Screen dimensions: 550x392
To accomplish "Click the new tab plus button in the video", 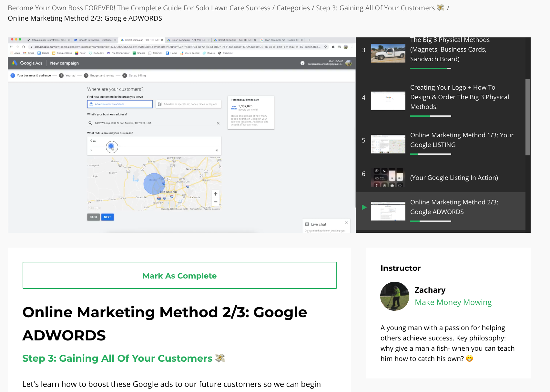I will click(x=309, y=40).
